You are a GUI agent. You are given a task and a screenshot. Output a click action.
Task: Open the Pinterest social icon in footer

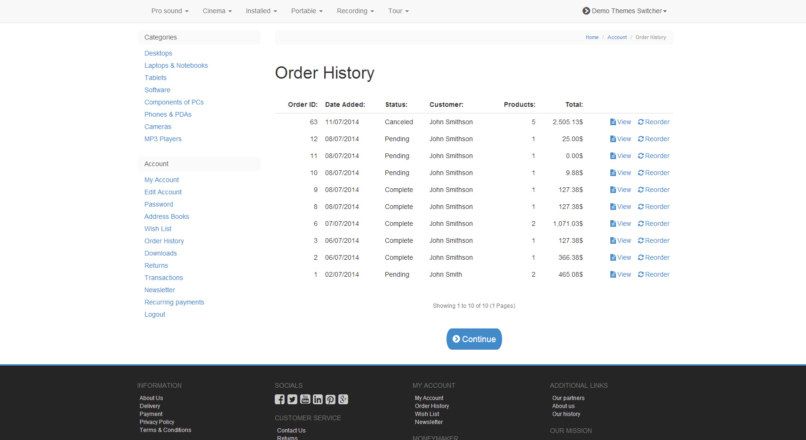(x=331, y=399)
